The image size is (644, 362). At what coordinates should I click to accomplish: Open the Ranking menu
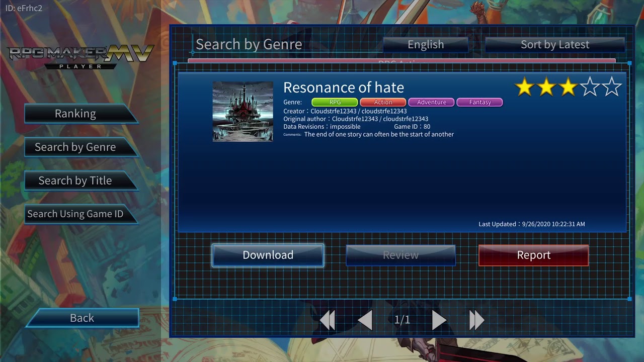pyautogui.click(x=80, y=114)
